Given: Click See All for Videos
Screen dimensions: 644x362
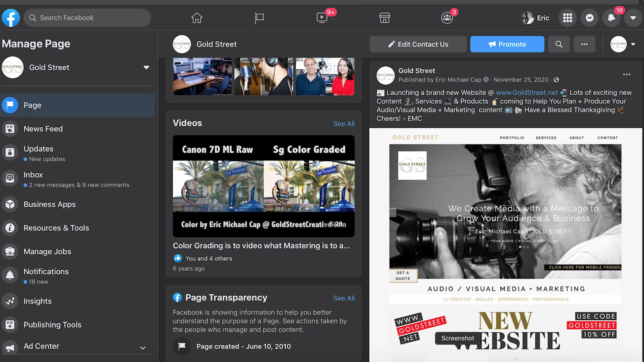Looking at the screenshot, I should 344,124.
